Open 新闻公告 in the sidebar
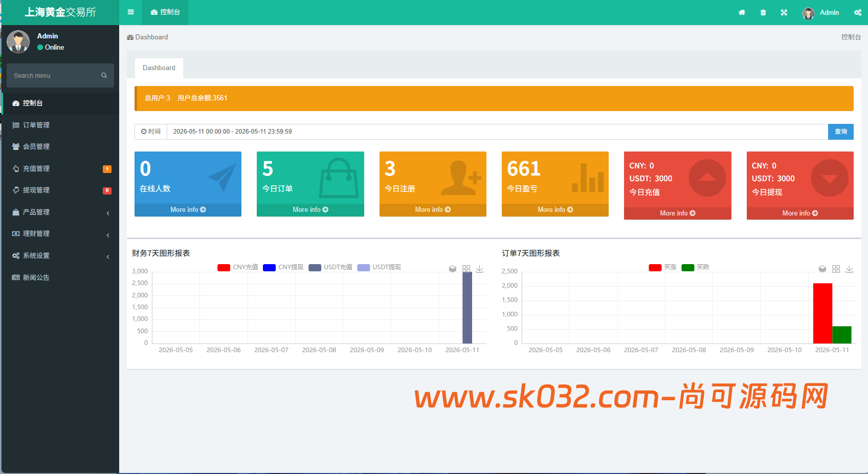Viewport: 868px width, 474px height. tap(60, 277)
